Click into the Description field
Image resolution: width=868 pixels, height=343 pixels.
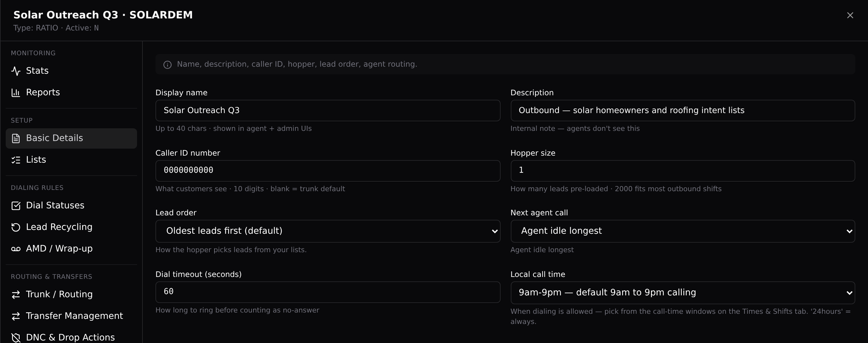(x=683, y=111)
